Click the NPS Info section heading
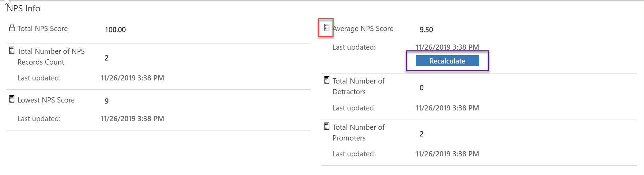 click(x=23, y=8)
